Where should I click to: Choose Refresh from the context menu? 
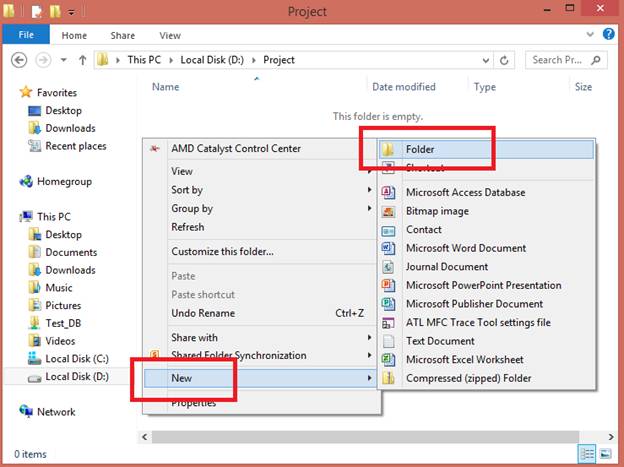click(x=188, y=227)
